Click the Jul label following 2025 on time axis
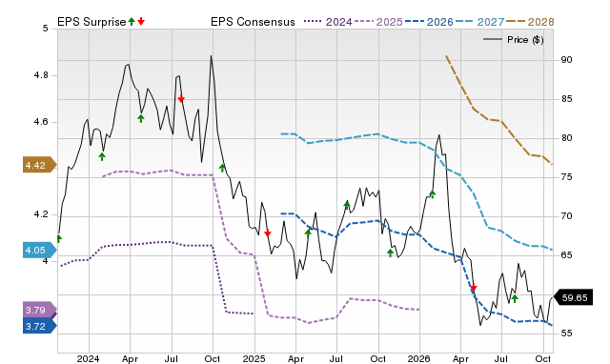Viewport: 610px width, 364px height. 336,358
